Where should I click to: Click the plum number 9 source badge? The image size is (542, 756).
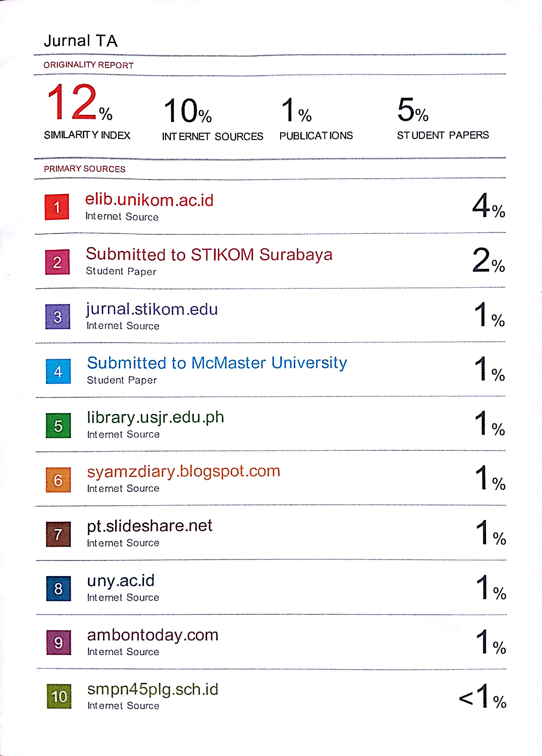point(59,643)
